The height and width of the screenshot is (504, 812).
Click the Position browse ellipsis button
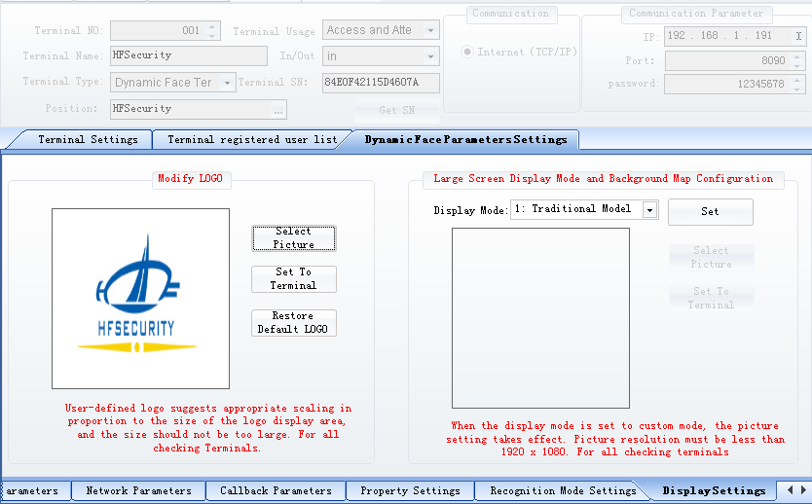[x=278, y=109]
